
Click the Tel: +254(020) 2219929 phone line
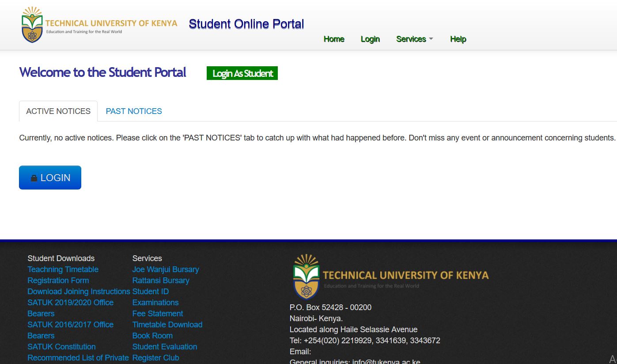click(x=365, y=341)
